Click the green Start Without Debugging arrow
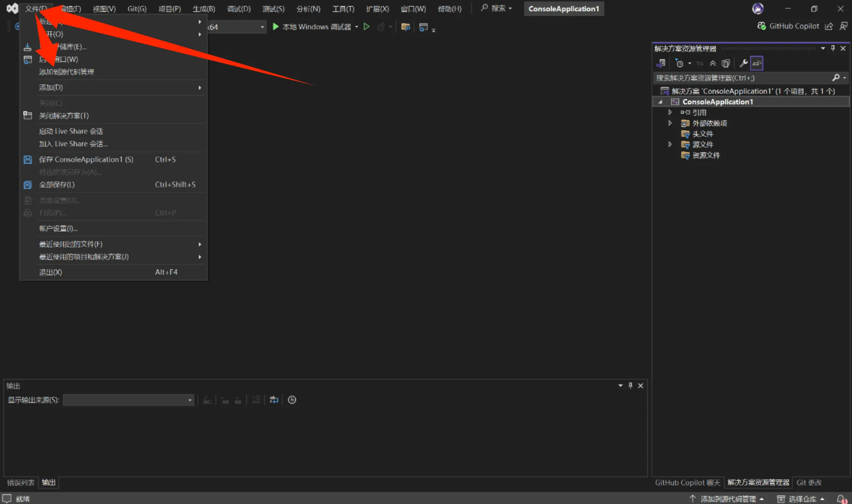Viewport: 852px width, 504px height. click(x=366, y=27)
